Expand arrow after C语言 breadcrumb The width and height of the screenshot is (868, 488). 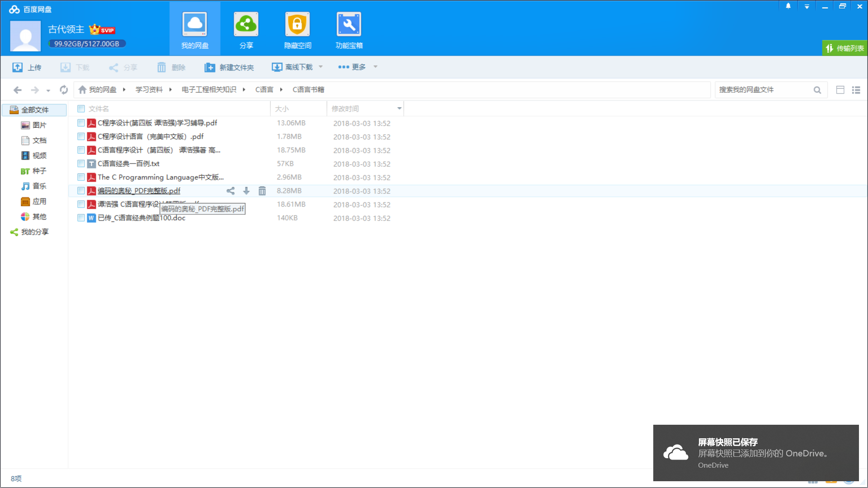(281, 89)
